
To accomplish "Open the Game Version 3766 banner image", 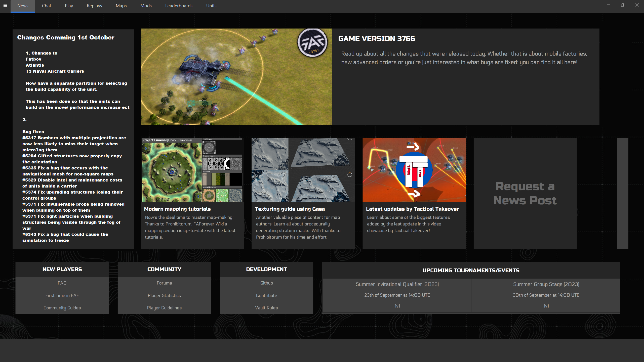I will point(236,77).
